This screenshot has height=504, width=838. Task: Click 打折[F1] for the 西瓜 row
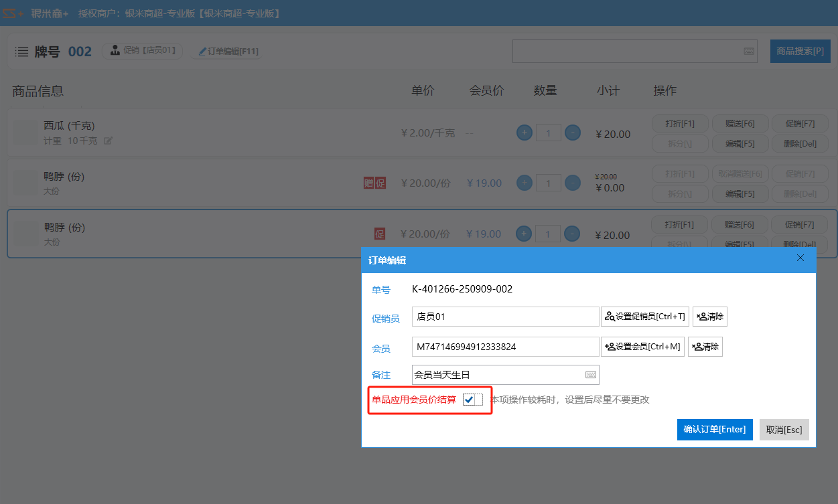pyautogui.click(x=679, y=124)
